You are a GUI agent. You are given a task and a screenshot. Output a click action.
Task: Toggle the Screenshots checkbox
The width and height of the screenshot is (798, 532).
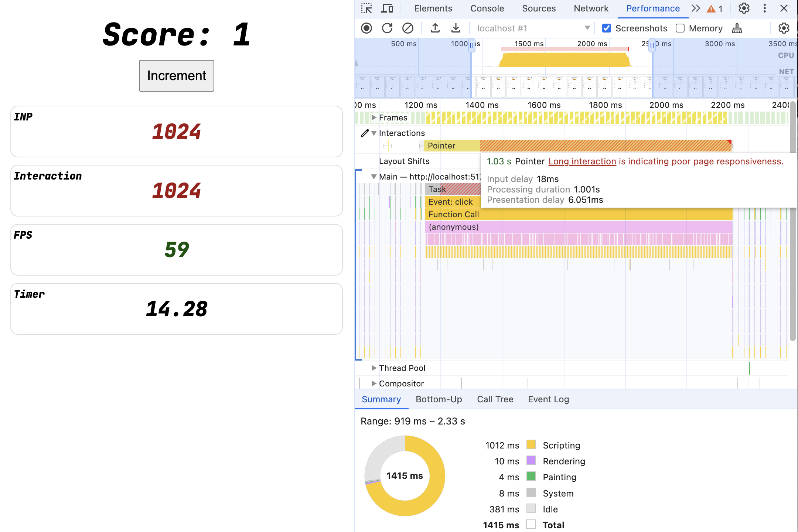[x=607, y=28]
